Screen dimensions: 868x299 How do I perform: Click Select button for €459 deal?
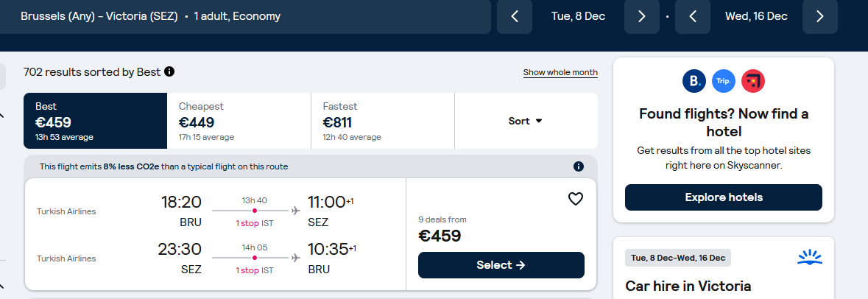(501, 265)
